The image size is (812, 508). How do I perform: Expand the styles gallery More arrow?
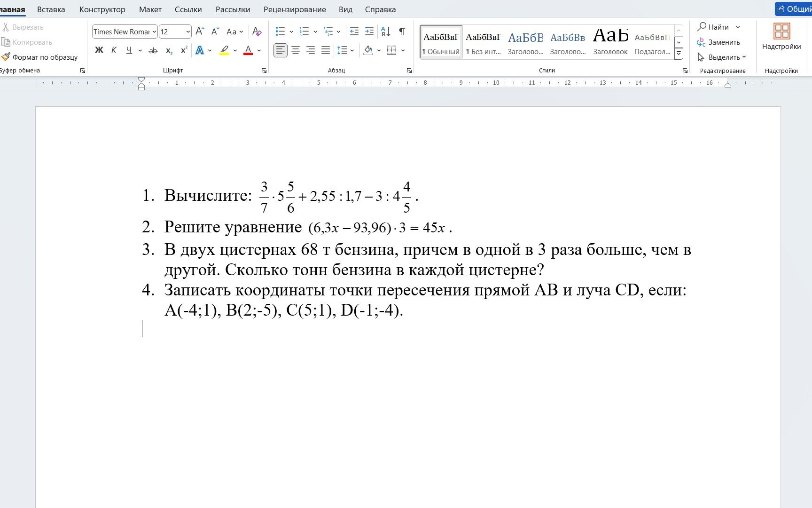point(679,54)
